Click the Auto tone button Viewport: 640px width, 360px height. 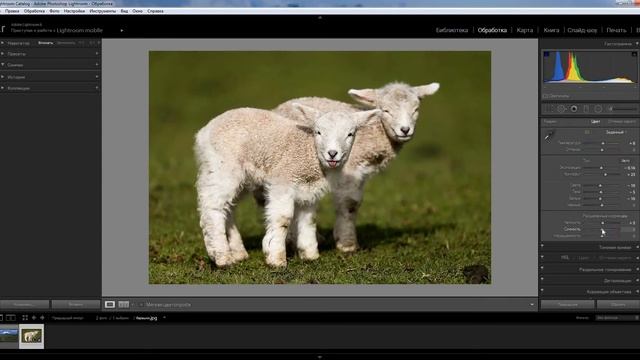click(625, 160)
